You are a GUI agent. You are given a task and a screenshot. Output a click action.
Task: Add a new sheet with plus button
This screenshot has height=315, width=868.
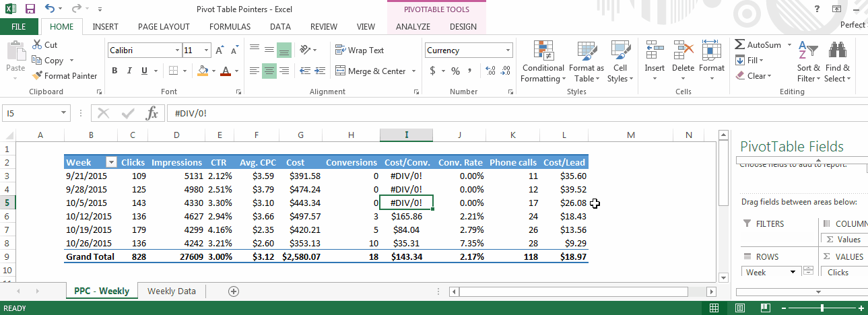(x=234, y=291)
